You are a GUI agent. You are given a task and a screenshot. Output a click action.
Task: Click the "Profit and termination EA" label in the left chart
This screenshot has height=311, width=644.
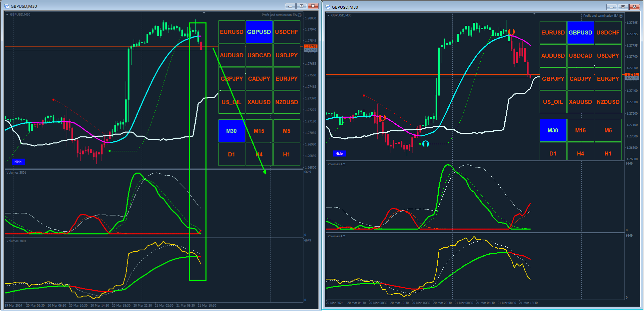279,15
